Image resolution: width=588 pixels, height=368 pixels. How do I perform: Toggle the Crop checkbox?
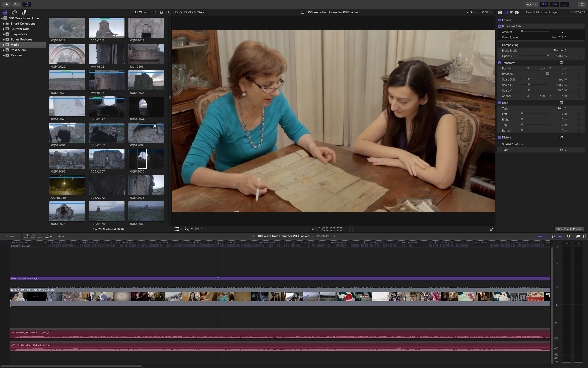tap(500, 103)
